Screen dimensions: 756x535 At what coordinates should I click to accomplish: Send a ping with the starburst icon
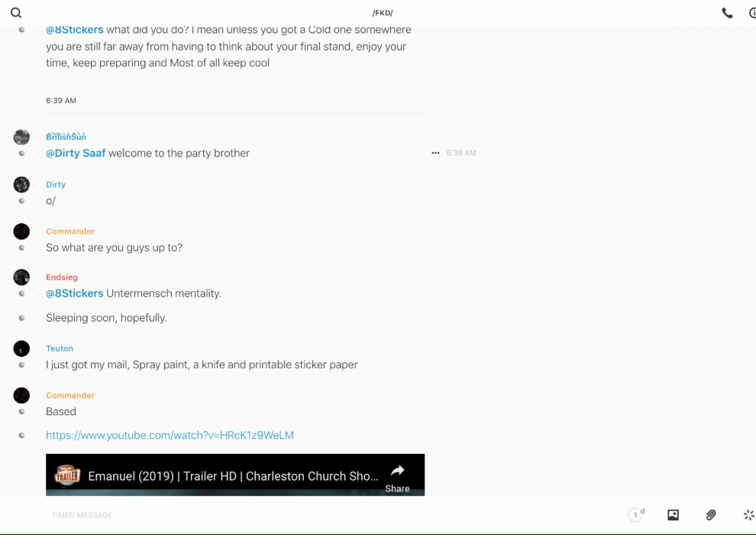[748, 515]
